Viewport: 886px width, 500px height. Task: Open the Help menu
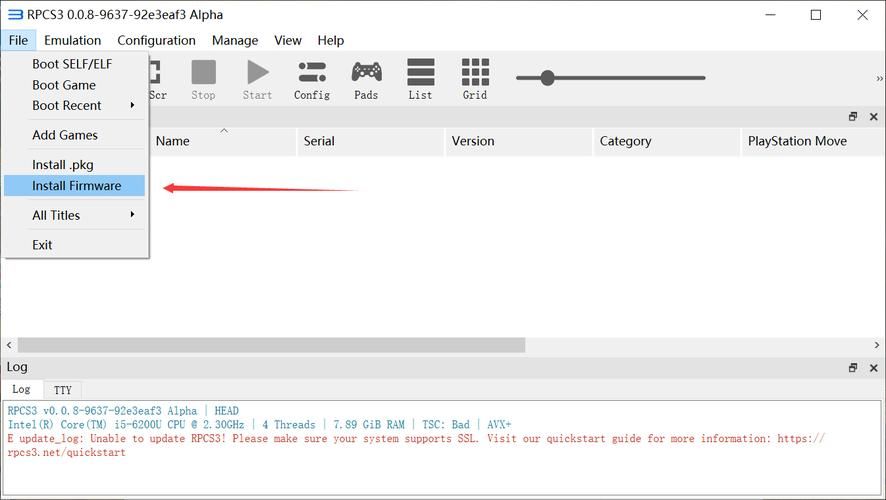[x=331, y=40]
